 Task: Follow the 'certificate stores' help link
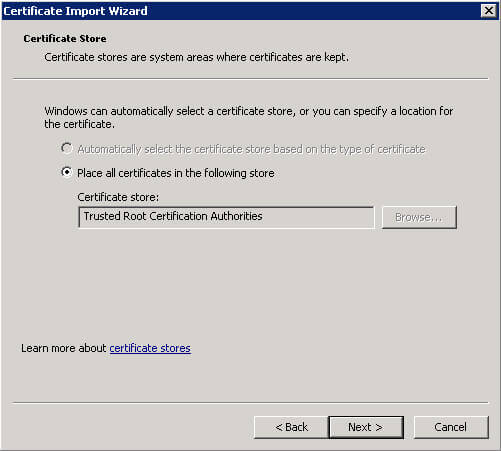click(x=150, y=348)
